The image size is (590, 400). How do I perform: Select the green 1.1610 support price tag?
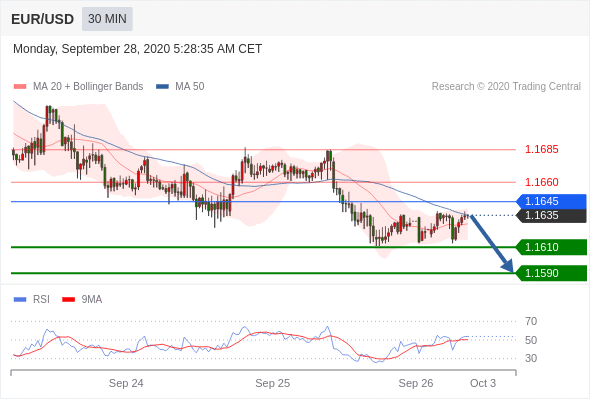pyautogui.click(x=551, y=247)
